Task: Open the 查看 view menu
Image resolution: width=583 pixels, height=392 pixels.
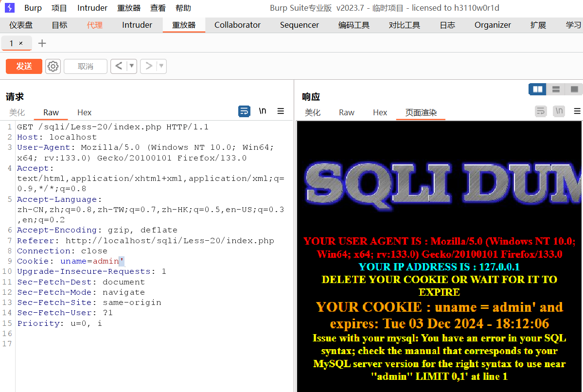Action: point(158,8)
